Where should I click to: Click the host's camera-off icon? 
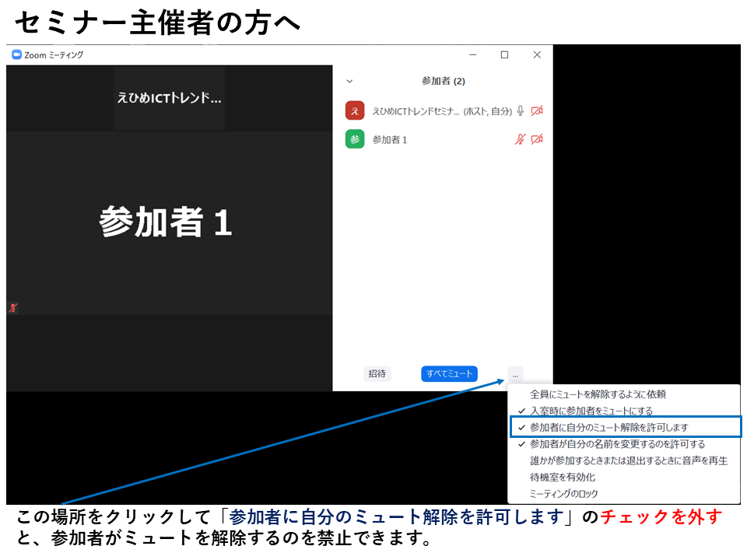pyautogui.click(x=537, y=111)
